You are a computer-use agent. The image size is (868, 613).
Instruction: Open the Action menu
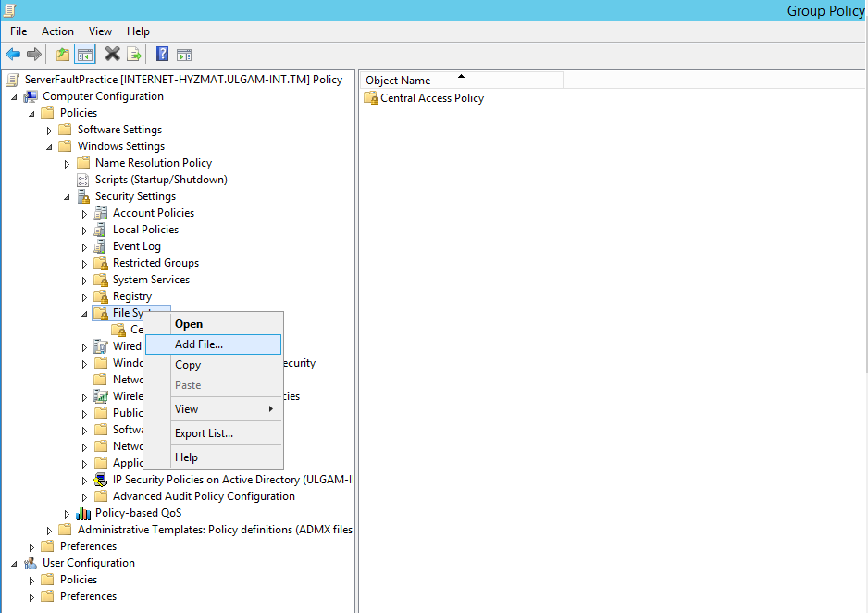[x=57, y=31]
